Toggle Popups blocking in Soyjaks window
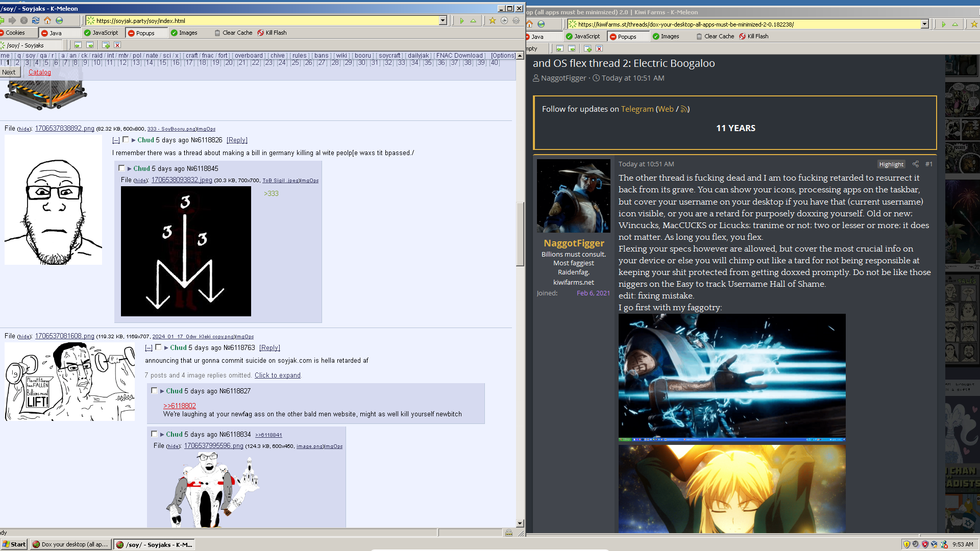This screenshot has height=551, width=980. tap(145, 33)
